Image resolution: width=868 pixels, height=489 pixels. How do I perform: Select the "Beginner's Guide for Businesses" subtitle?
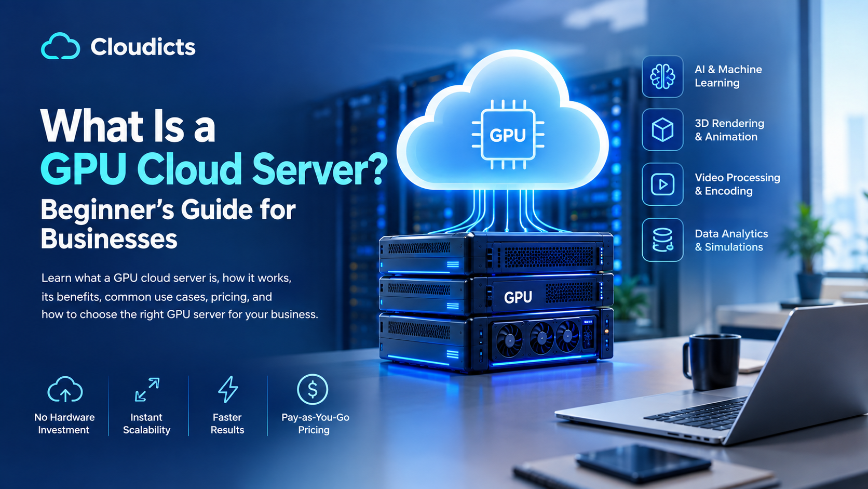click(x=168, y=224)
